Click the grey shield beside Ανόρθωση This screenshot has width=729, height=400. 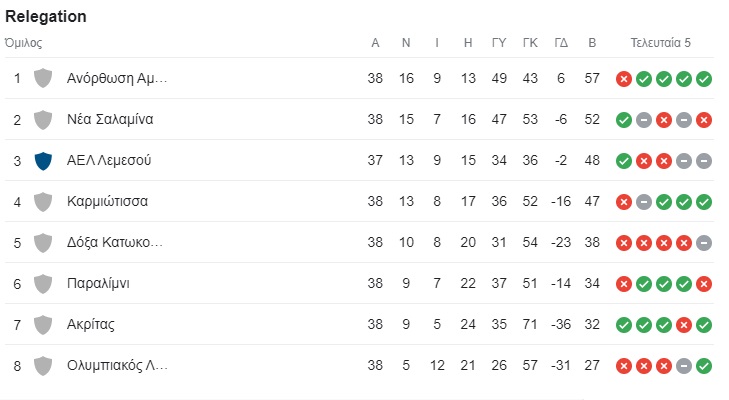tap(43, 78)
